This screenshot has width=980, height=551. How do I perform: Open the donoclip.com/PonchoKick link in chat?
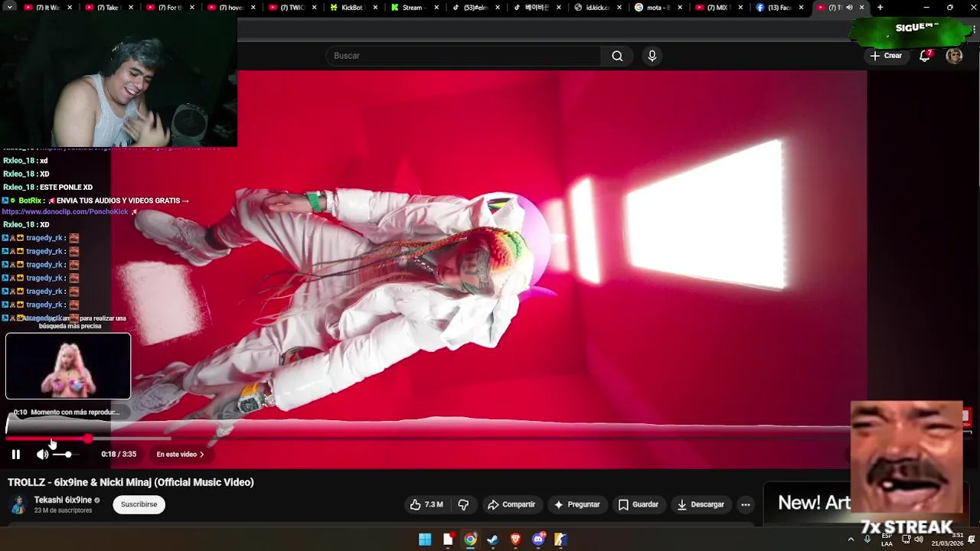(65, 212)
